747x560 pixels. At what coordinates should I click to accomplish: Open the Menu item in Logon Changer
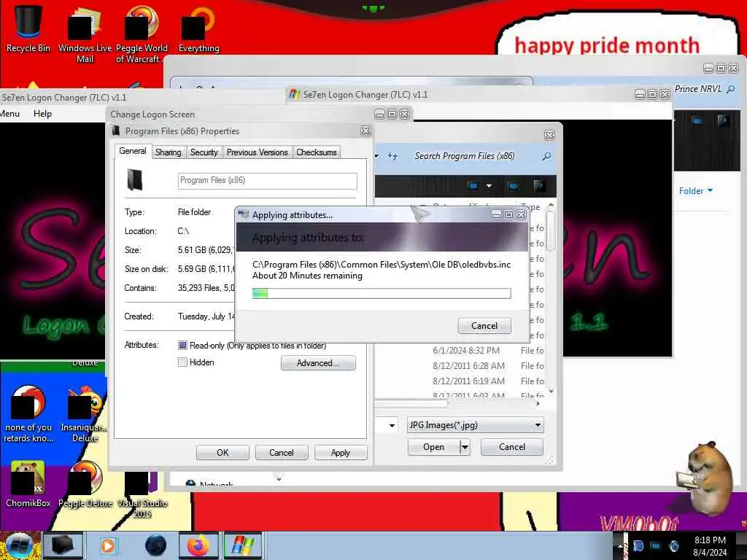(x=9, y=113)
